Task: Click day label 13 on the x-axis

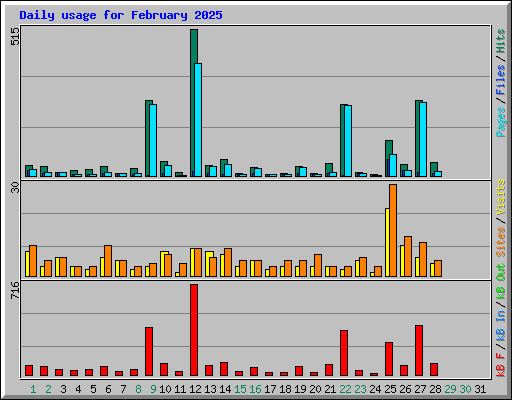Action: point(210,389)
